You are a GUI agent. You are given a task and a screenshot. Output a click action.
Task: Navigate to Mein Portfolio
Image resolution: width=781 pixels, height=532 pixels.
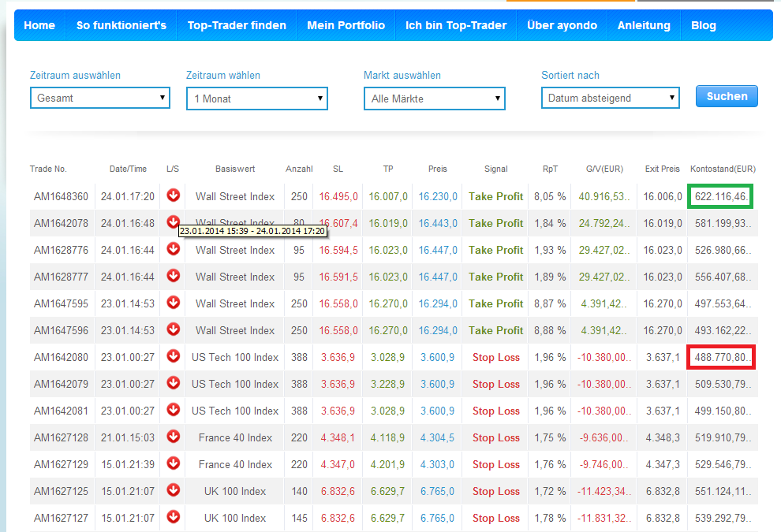point(346,25)
